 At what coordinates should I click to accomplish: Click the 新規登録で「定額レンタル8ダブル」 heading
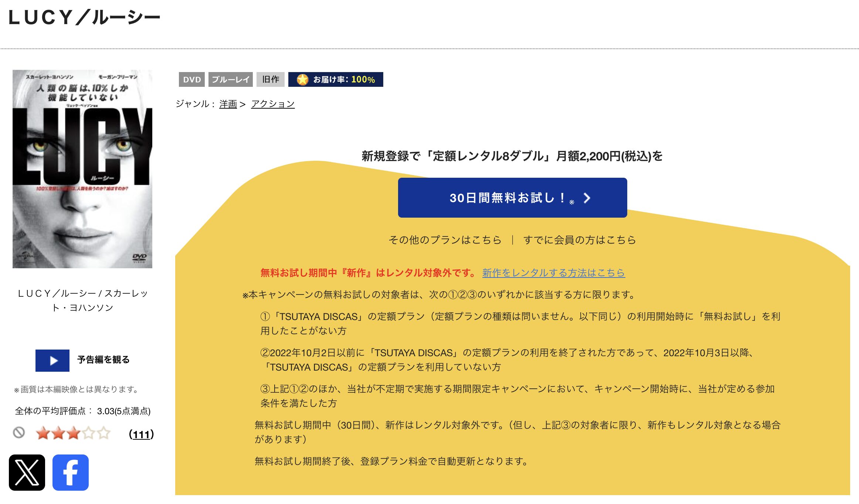tap(512, 156)
